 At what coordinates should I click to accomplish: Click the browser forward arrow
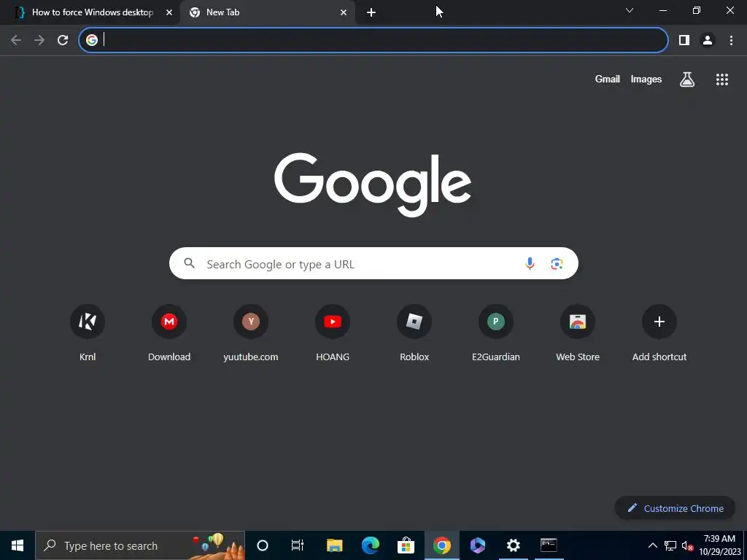point(39,40)
